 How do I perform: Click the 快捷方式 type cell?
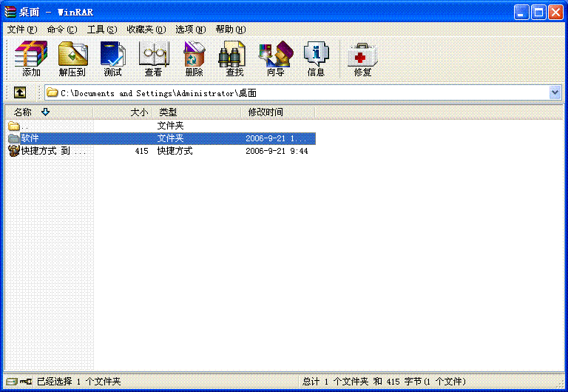(x=175, y=151)
